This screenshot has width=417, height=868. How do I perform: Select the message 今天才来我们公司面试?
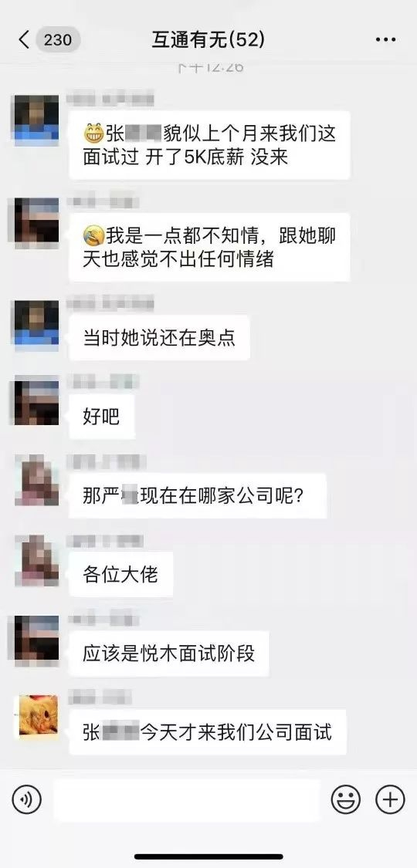coord(208,732)
